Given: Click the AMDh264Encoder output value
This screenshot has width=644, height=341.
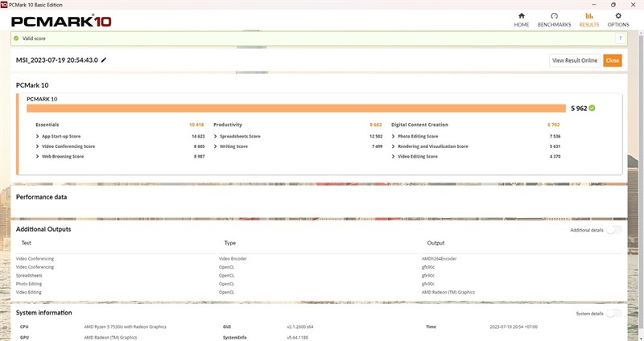Looking at the screenshot, I should (439, 259).
